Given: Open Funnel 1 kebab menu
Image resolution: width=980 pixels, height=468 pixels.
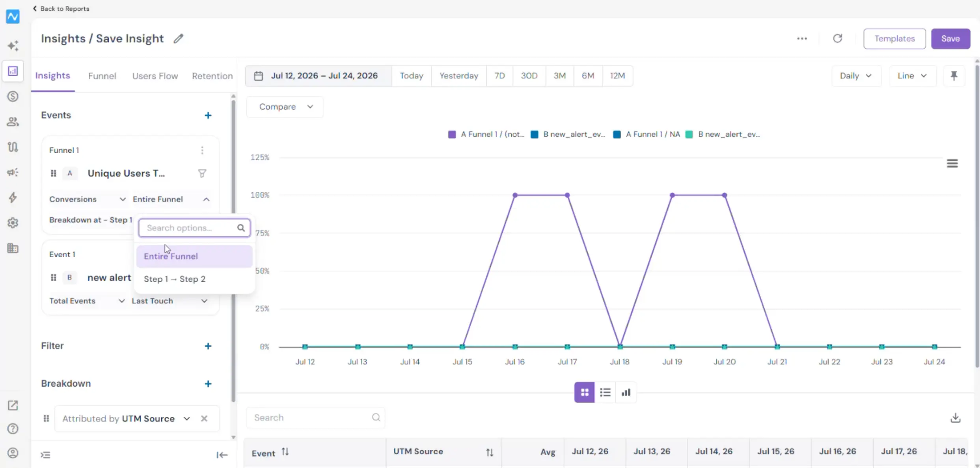Looking at the screenshot, I should [202, 150].
